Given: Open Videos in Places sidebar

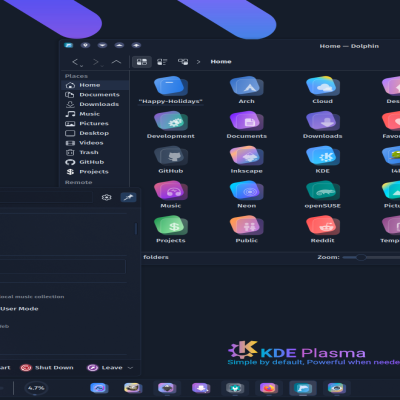Looking at the screenshot, I should click(x=95, y=143).
